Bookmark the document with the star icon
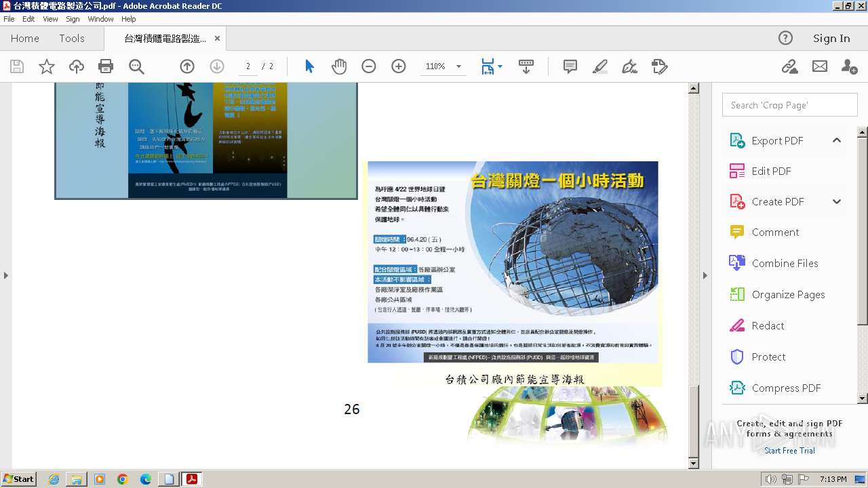 (x=47, y=66)
